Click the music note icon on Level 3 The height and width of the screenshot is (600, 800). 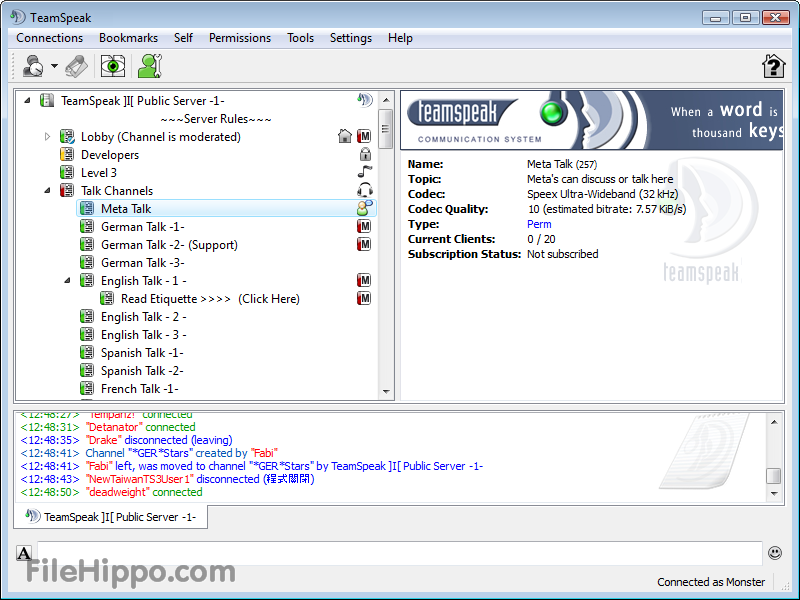(363, 170)
